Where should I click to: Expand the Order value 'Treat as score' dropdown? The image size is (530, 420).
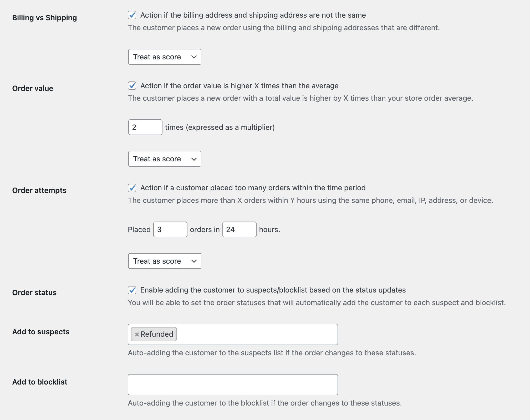tap(165, 159)
